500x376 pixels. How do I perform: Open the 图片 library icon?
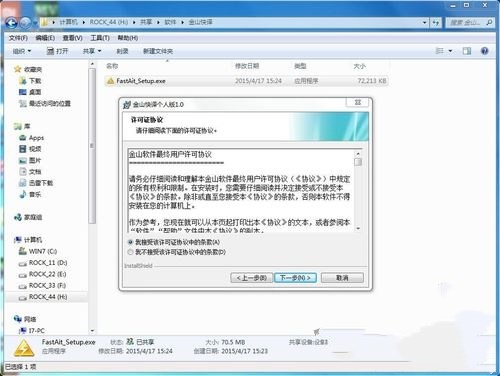(23, 160)
